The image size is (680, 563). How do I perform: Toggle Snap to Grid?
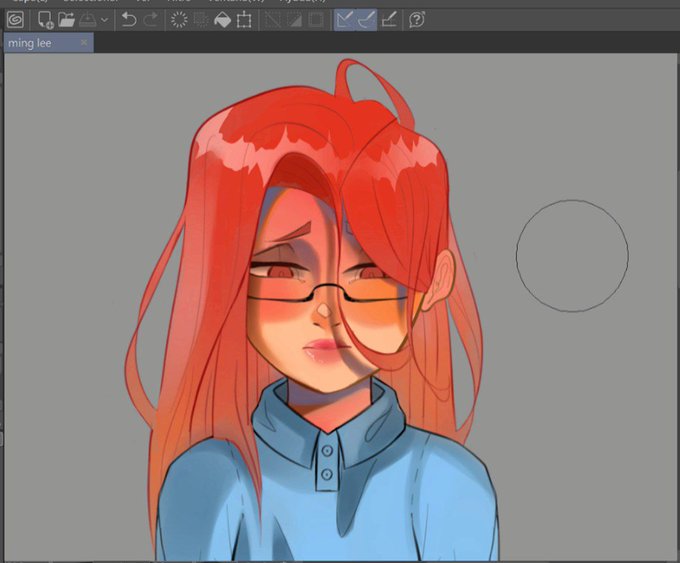coord(389,20)
